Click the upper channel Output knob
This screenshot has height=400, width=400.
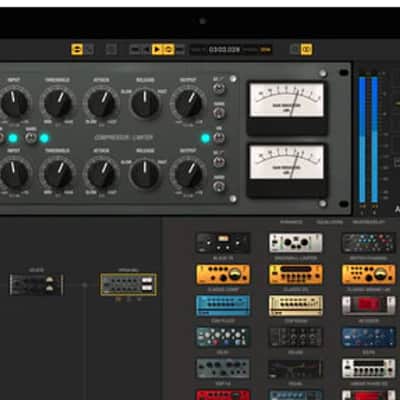188,103
